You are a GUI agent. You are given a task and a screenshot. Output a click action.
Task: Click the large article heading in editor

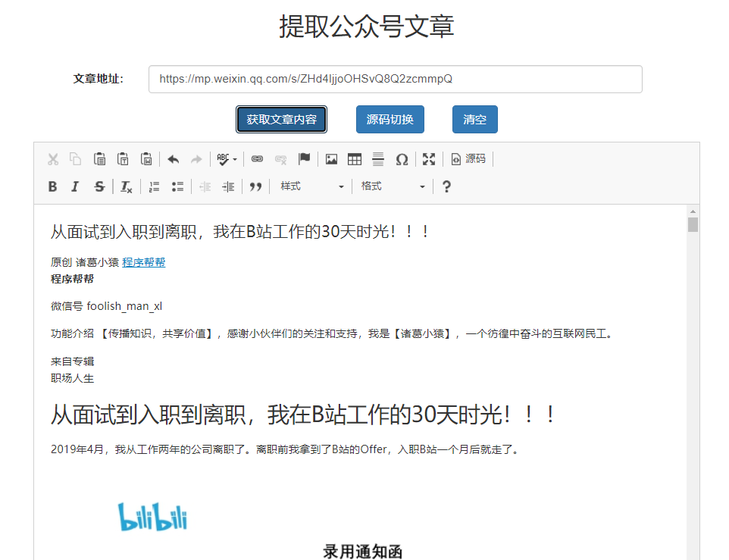click(x=302, y=415)
